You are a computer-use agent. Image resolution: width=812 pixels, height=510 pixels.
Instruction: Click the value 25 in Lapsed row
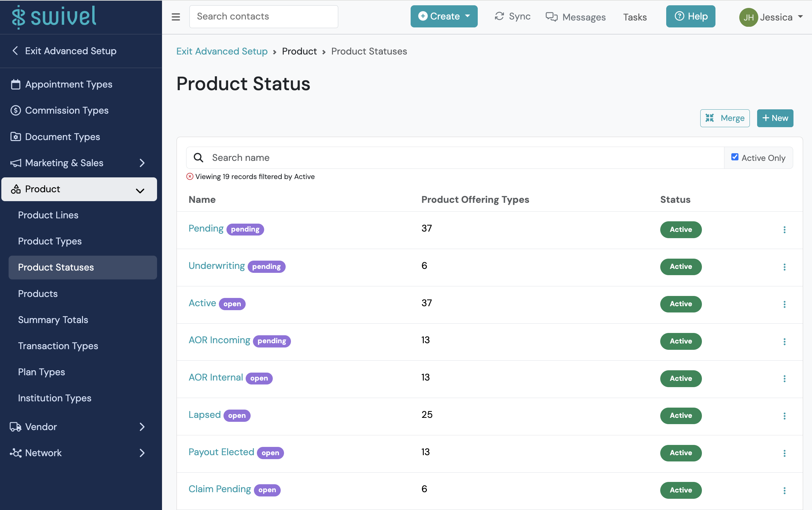427,415
